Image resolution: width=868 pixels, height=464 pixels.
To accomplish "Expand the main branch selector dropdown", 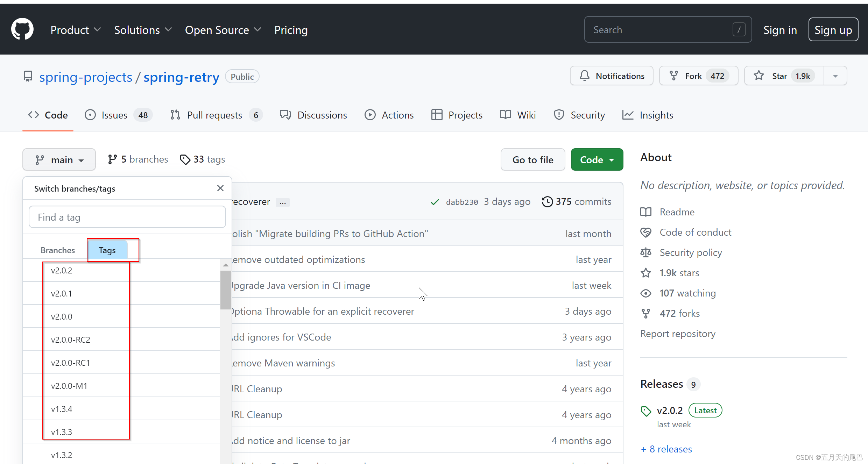I will click(59, 160).
